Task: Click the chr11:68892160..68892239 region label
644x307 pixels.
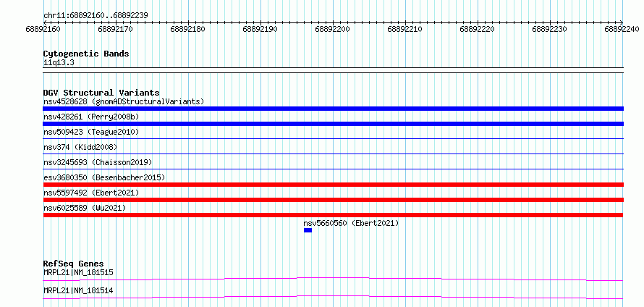Action: click(96, 16)
